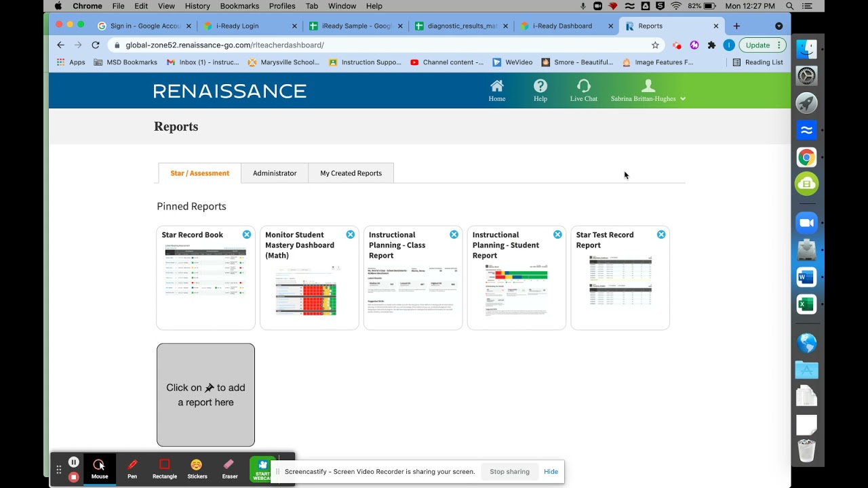Open Smore - Beautiful bookmark
Screen dimensions: 868x488
click(577, 62)
